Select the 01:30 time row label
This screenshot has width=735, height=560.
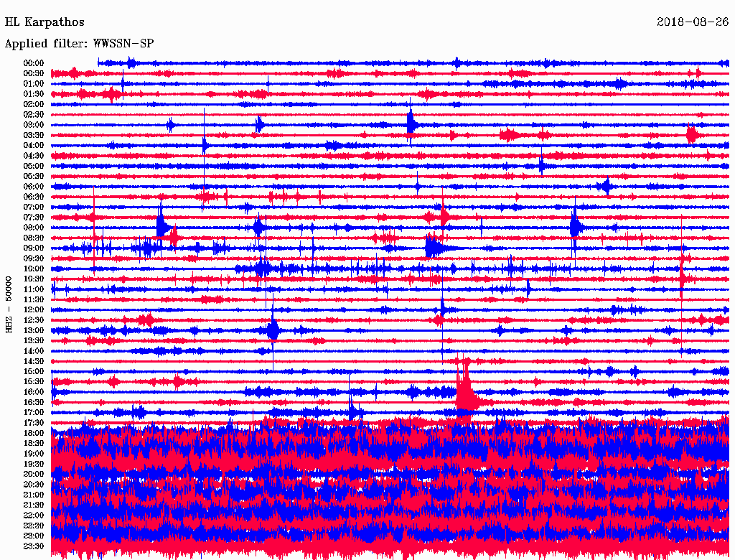coord(34,94)
